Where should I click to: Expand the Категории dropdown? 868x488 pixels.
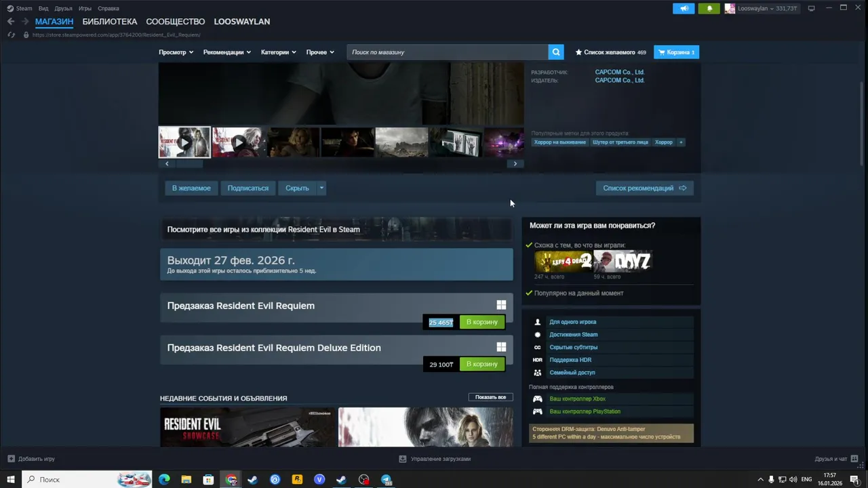click(x=279, y=52)
